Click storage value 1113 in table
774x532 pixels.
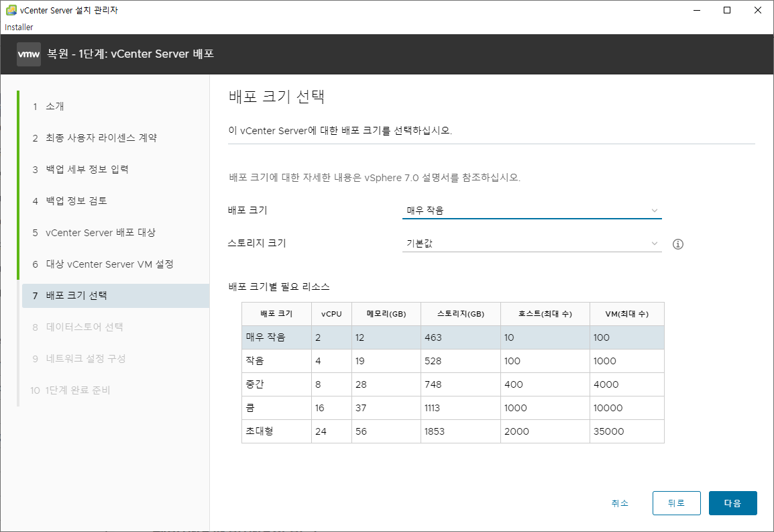pyautogui.click(x=432, y=408)
